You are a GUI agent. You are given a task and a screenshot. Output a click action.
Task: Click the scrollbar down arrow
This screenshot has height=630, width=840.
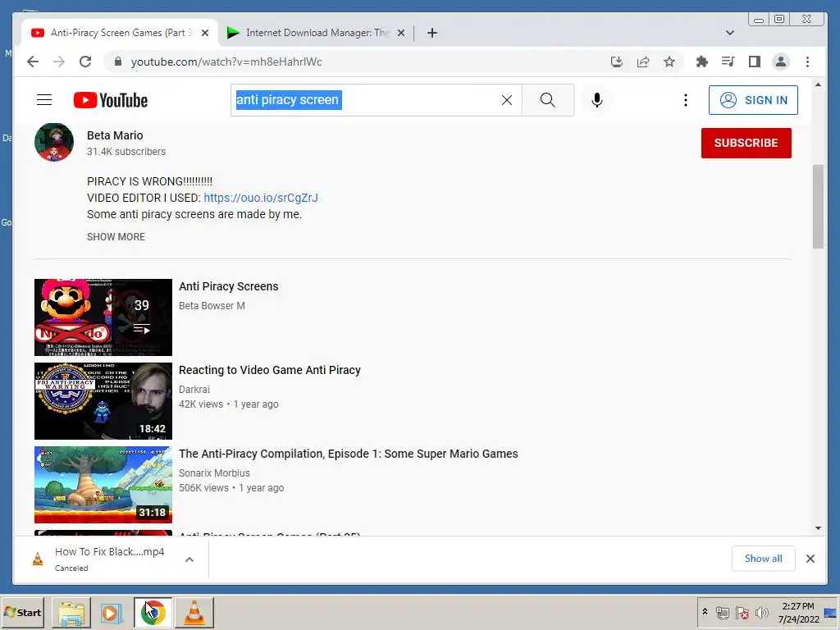(x=818, y=528)
